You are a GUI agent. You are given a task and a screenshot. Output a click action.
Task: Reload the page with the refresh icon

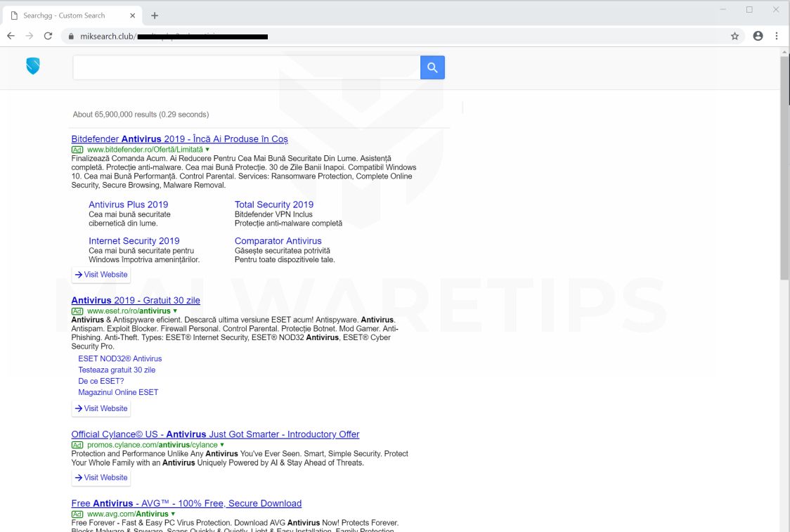click(x=48, y=36)
